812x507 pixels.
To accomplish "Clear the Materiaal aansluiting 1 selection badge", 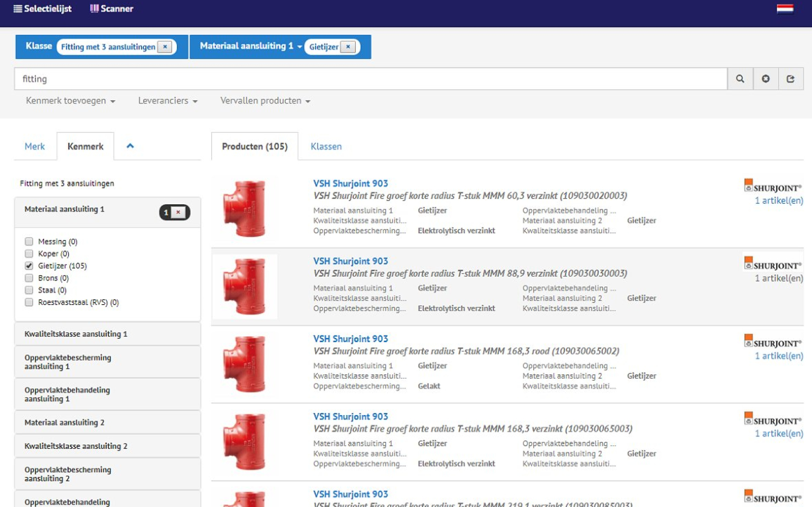I will coord(178,212).
